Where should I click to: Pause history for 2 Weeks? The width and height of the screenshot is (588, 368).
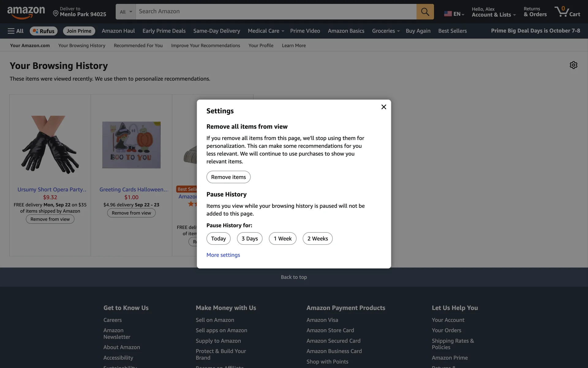pos(317,239)
